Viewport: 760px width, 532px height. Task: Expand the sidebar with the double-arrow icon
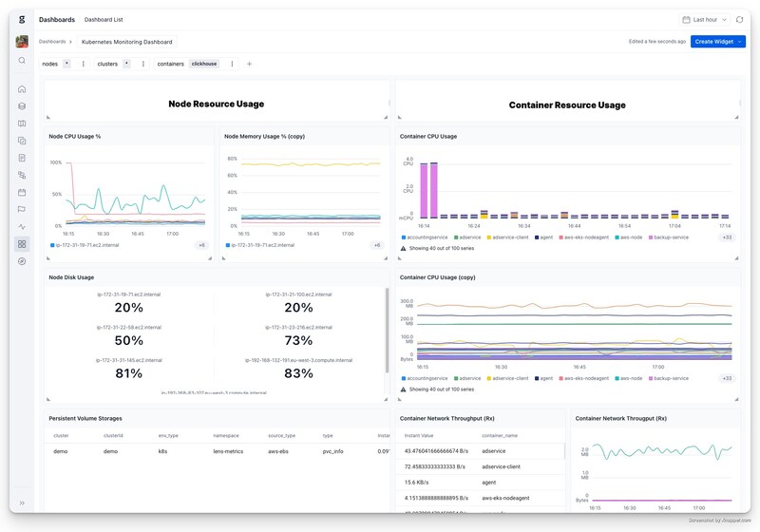point(22,503)
